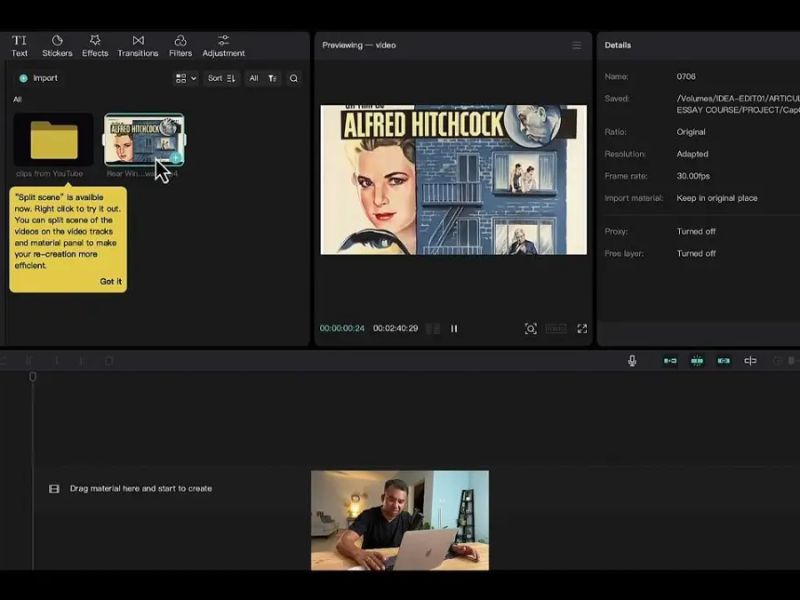Dismiss the tooltip with Got it
The image size is (800, 600).
(111, 281)
